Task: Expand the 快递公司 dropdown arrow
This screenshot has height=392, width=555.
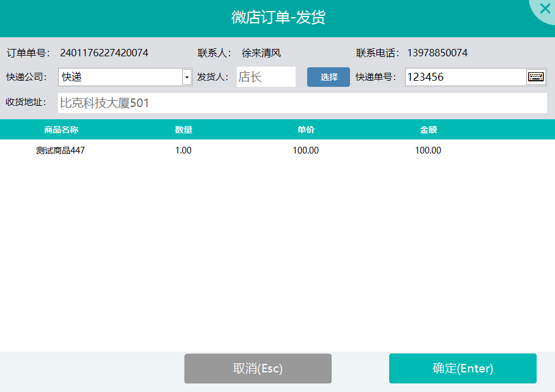Action: 187,77
